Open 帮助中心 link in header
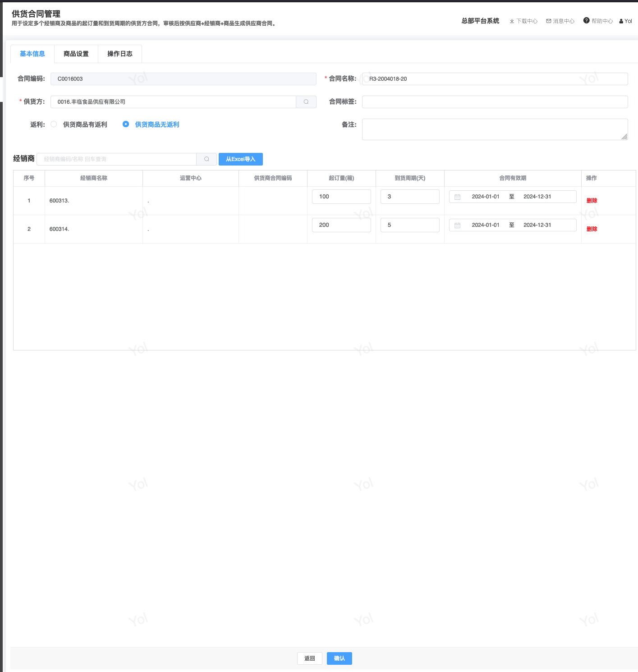The image size is (638, 672). coord(602,21)
